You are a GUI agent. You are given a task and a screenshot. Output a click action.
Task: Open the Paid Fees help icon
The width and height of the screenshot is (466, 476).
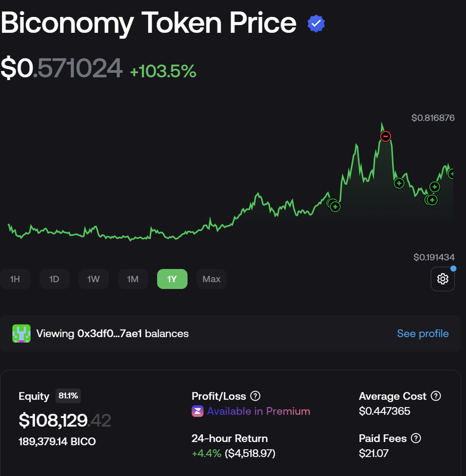tap(416, 438)
